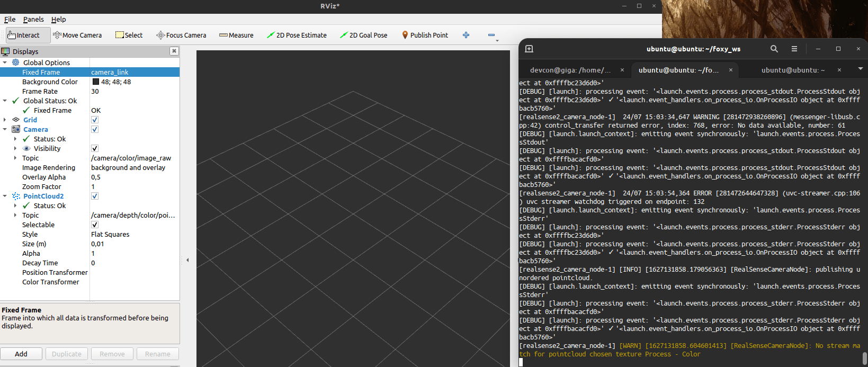Image resolution: width=868 pixels, height=367 pixels.
Task: Select Image Rendering background and overlay value
Action: coord(135,167)
